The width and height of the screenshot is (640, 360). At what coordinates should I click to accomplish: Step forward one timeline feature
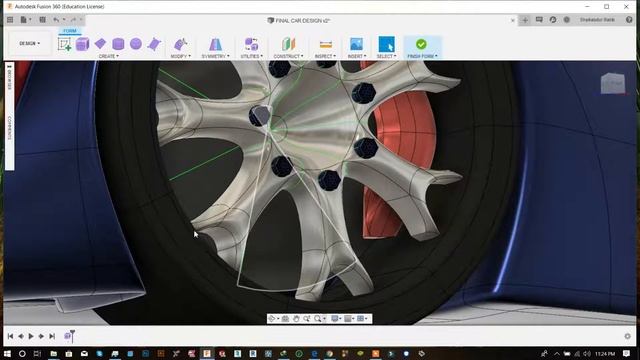click(41, 336)
